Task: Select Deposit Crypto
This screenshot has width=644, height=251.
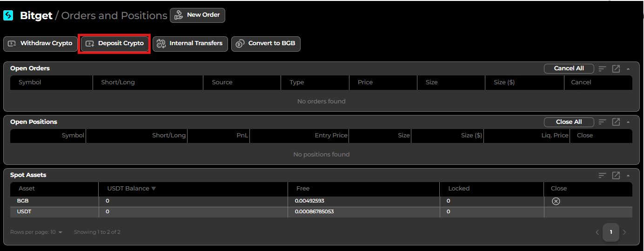Action: pyautogui.click(x=114, y=44)
